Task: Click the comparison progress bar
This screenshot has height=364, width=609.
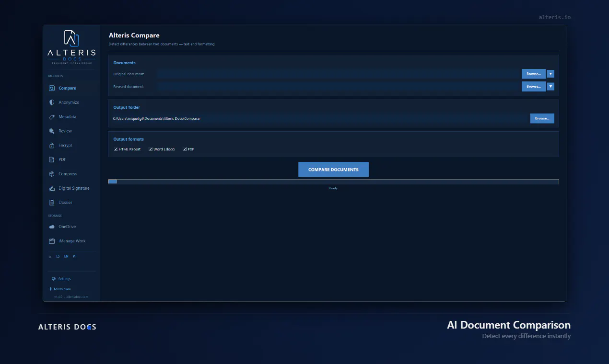Action: [333, 182]
